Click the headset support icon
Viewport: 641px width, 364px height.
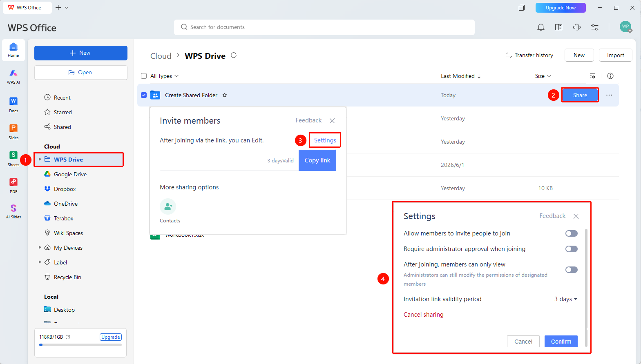(577, 27)
